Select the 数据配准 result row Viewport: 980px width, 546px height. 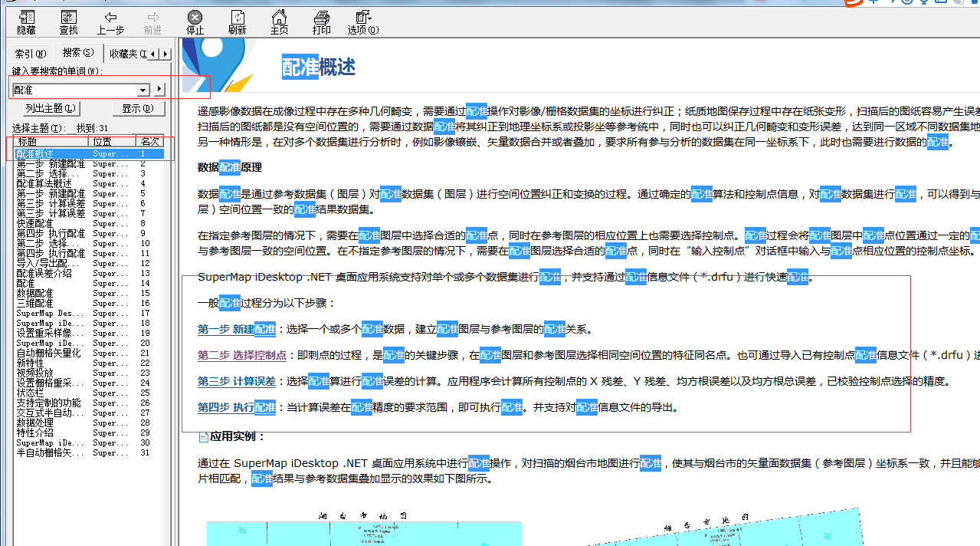click(x=89, y=294)
